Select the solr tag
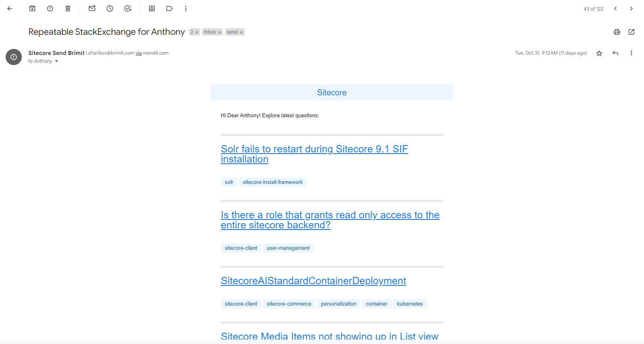 (229, 182)
